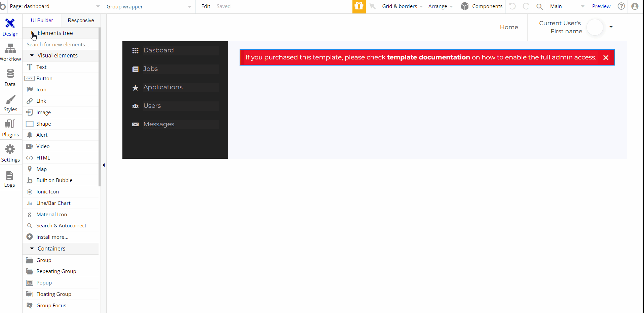Open the Arrange dropdown
The height and width of the screenshot is (313, 644).
pos(441,6)
